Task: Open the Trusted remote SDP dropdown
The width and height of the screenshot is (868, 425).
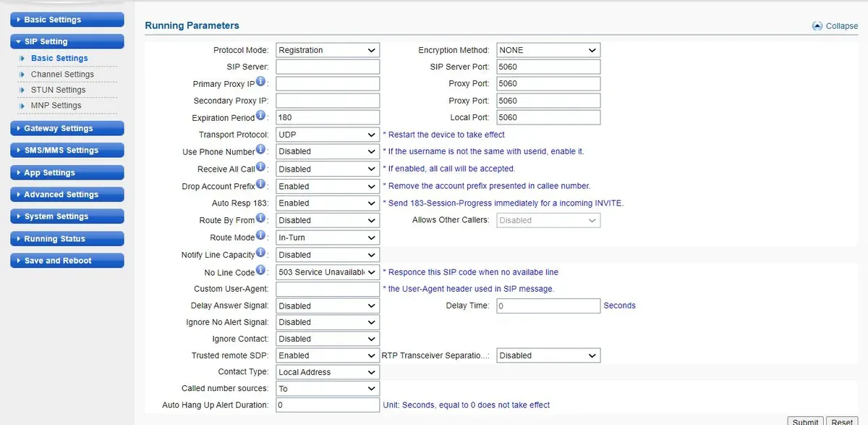Action: tap(328, 355)
